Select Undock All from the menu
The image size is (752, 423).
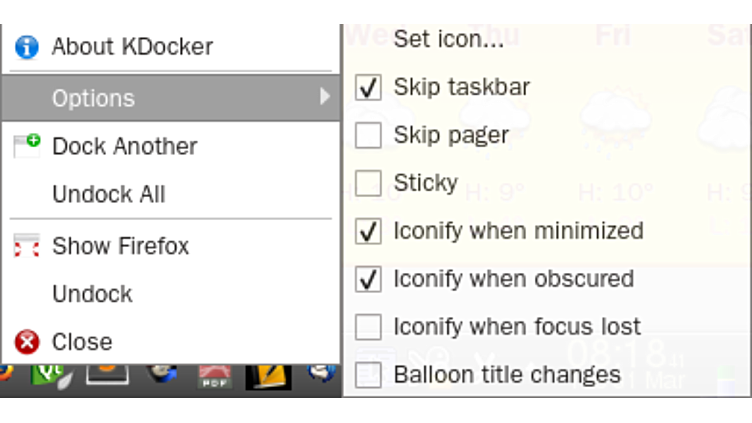108,194
